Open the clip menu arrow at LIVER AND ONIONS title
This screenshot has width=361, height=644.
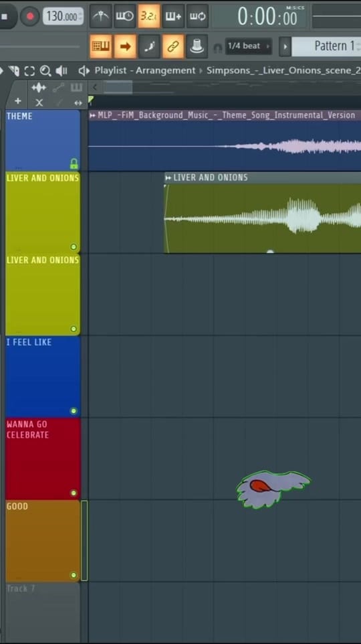point(168,177)
